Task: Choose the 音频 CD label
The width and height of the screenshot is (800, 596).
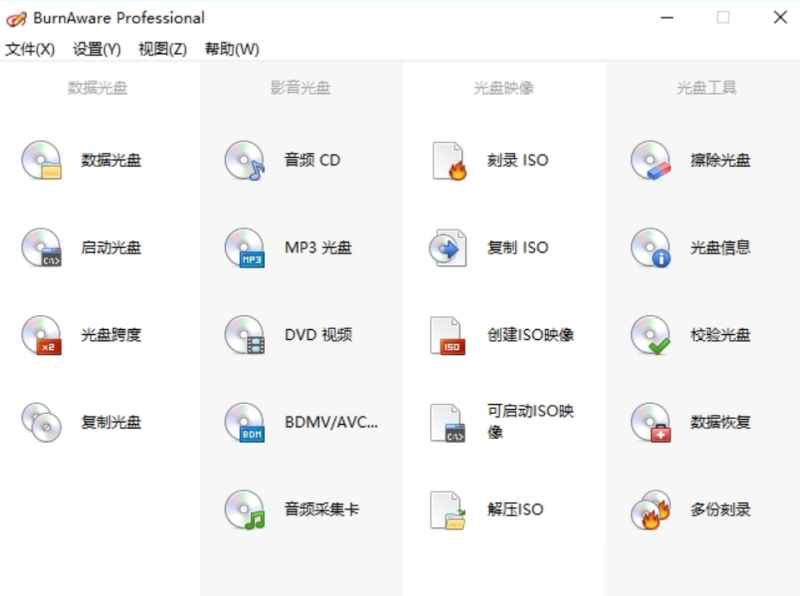Action: tap(312, 160)
